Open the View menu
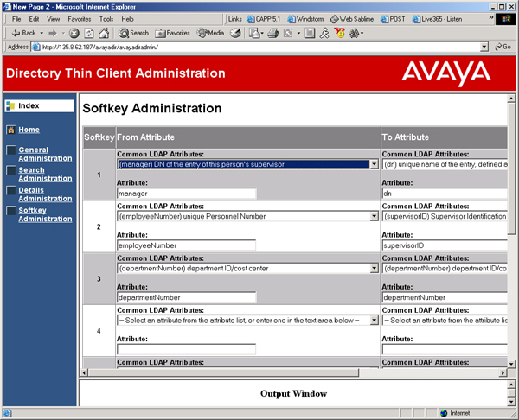 pyautogui.click(x=53, y=19)
